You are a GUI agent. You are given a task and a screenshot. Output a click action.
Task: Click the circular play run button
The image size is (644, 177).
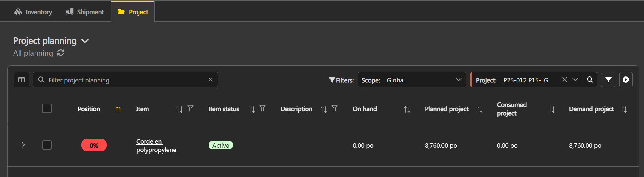[626, 80]
